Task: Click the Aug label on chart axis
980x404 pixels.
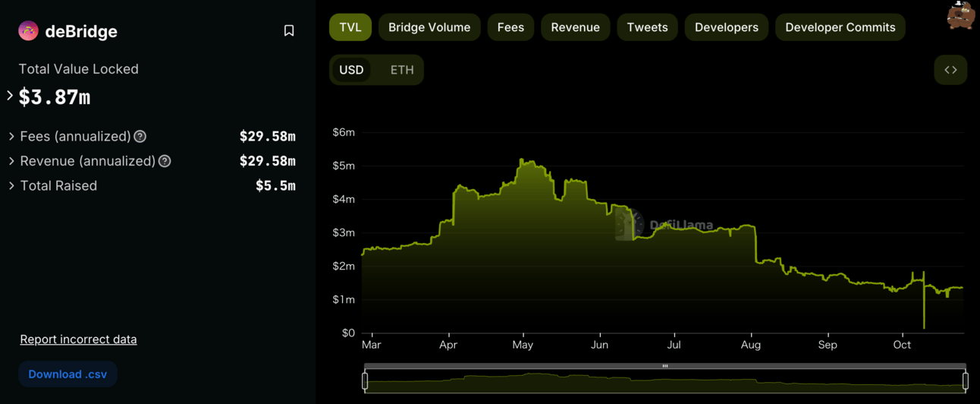Action: 751,345
